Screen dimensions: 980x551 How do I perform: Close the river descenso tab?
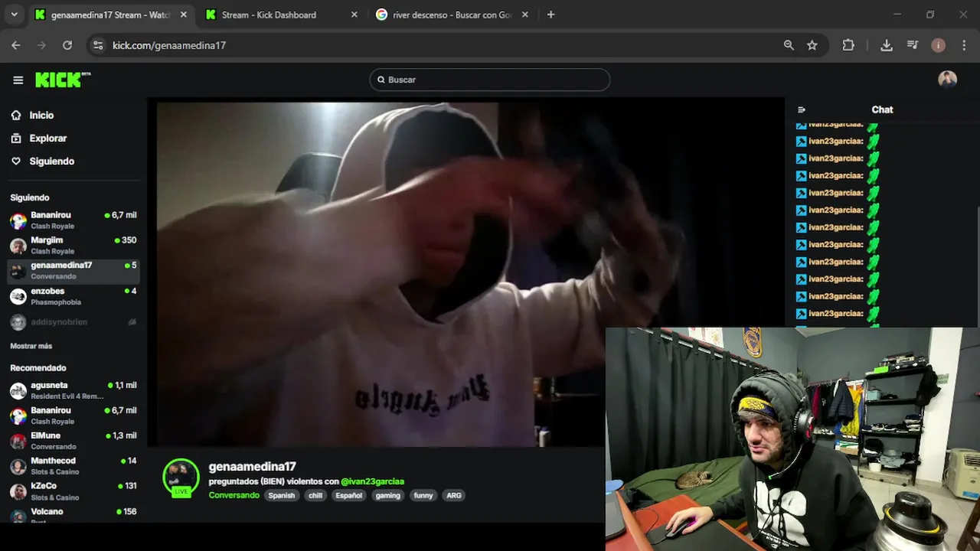click(x=524, y=15)
